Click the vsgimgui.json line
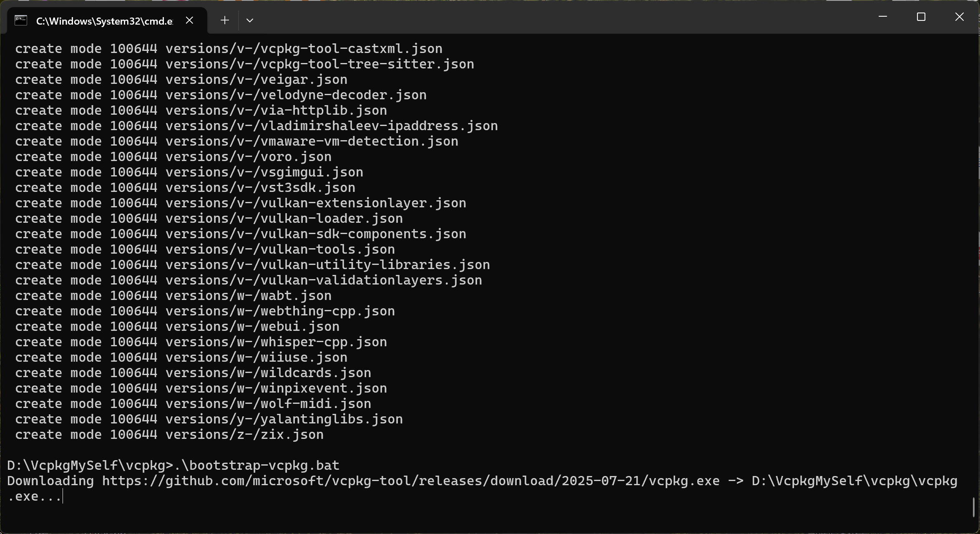Viewport: 980px width, 534px height. pos(189,172)
